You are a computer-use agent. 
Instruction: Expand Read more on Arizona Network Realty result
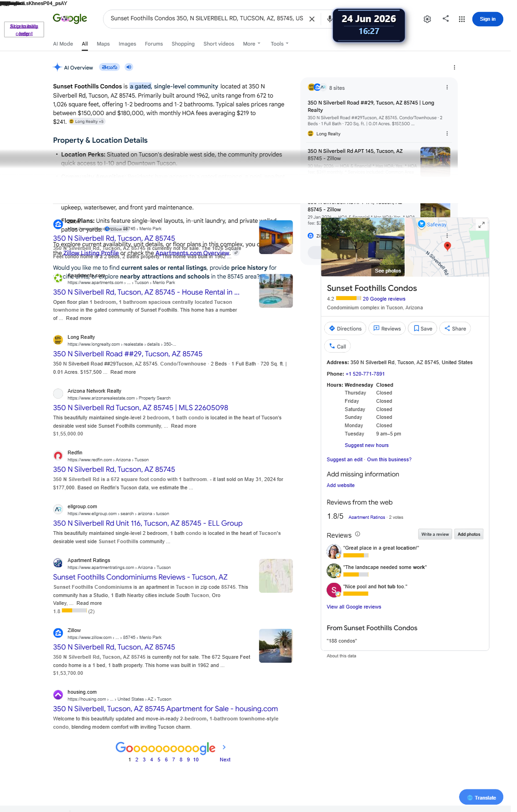(x=184, y=426)
